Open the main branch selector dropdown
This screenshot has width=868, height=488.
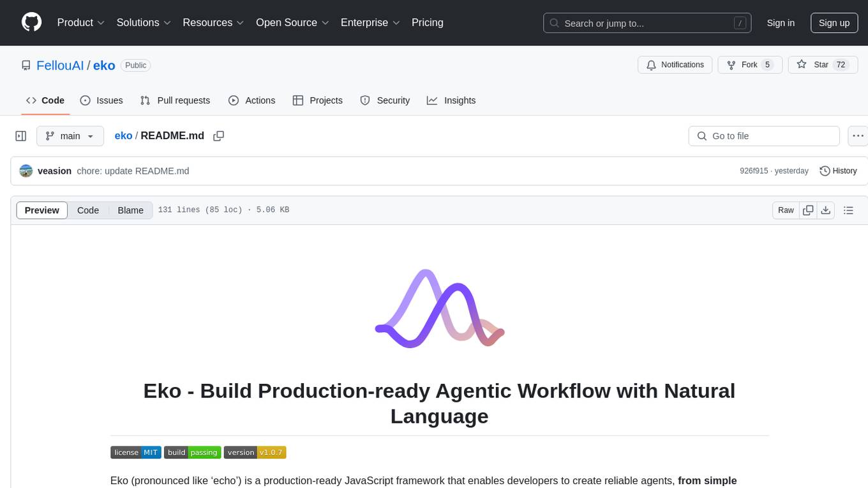[x=70, y=136]
